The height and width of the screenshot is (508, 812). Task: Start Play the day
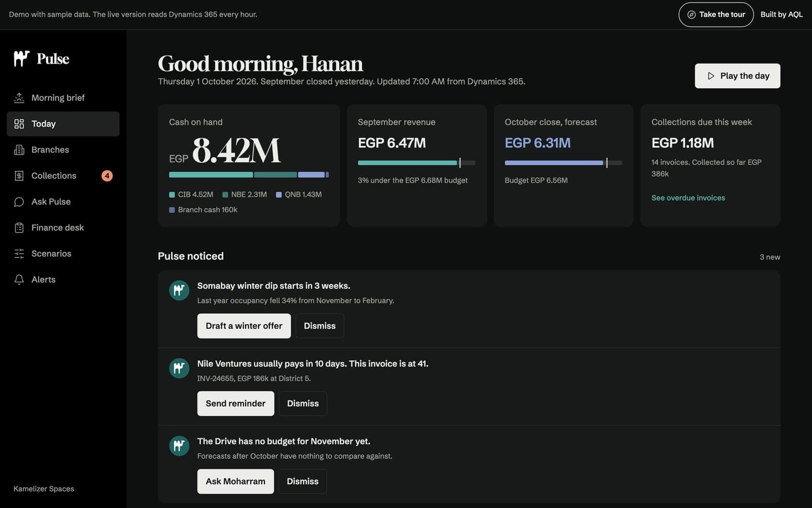pos(737,76)
